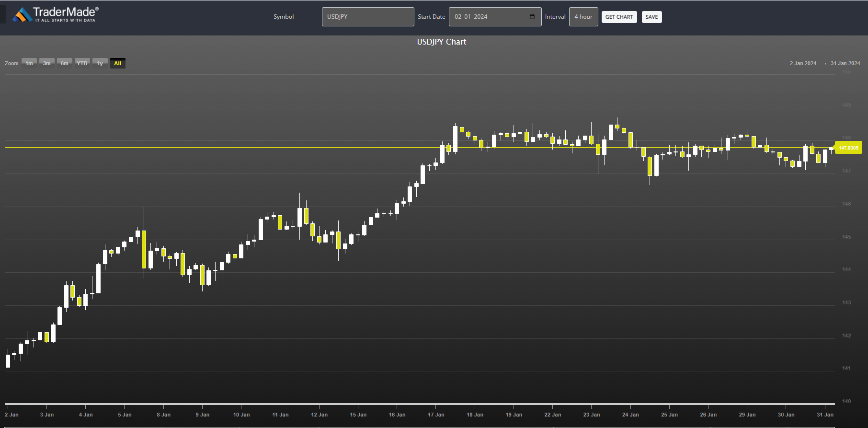Screen dimensions: 868x428
Task: Click the 17 Jan x-axis label
Action: 436,415
